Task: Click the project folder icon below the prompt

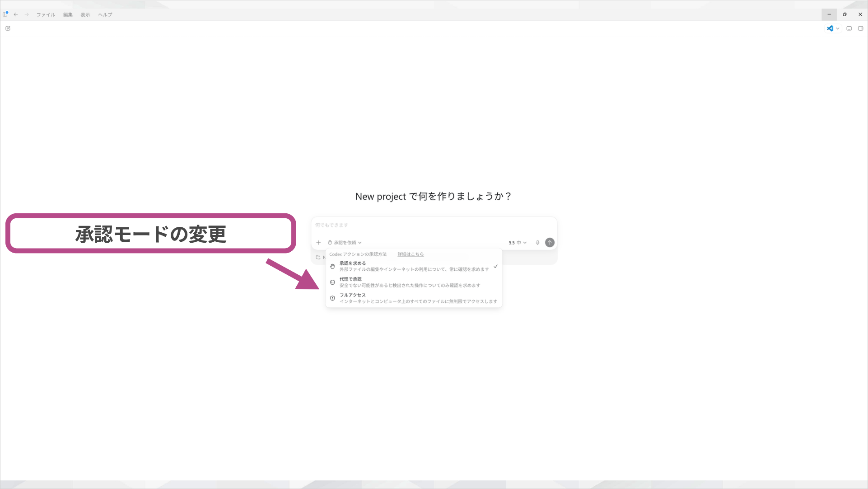Action: (318, 258)
